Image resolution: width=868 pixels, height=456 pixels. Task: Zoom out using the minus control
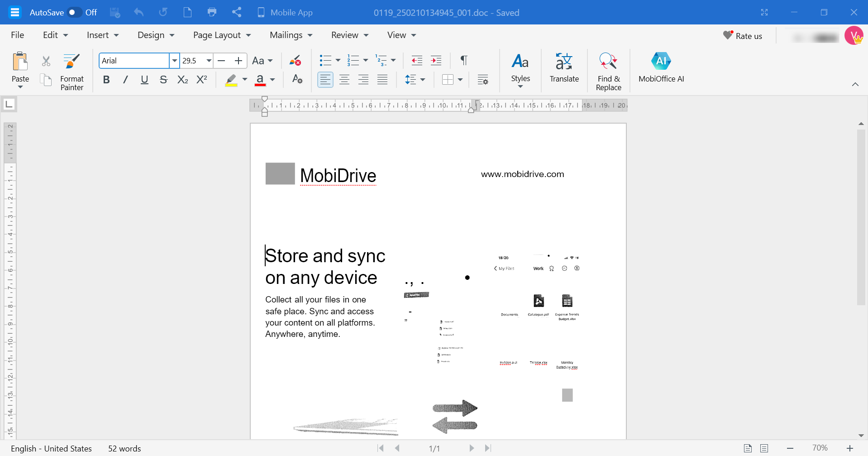click(790, 448)
